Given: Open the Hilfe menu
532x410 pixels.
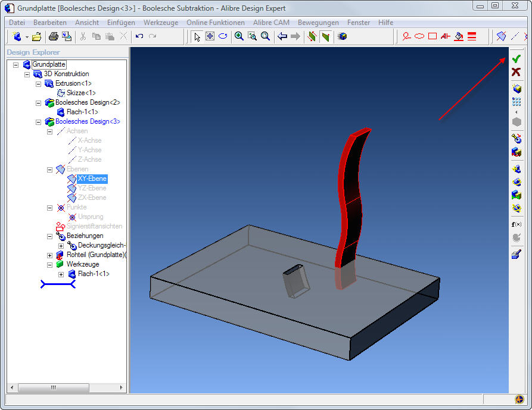Looking at the screenshot, I should [x=386, y=23].
